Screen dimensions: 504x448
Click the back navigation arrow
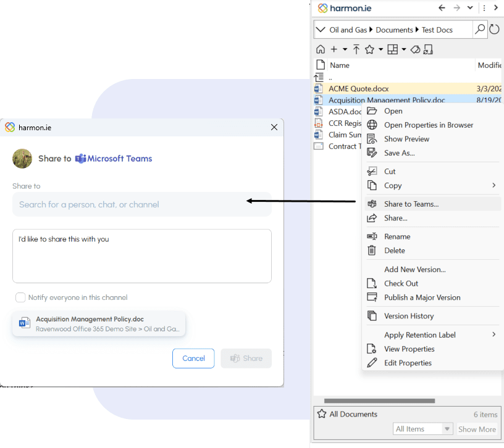(442, 8)
